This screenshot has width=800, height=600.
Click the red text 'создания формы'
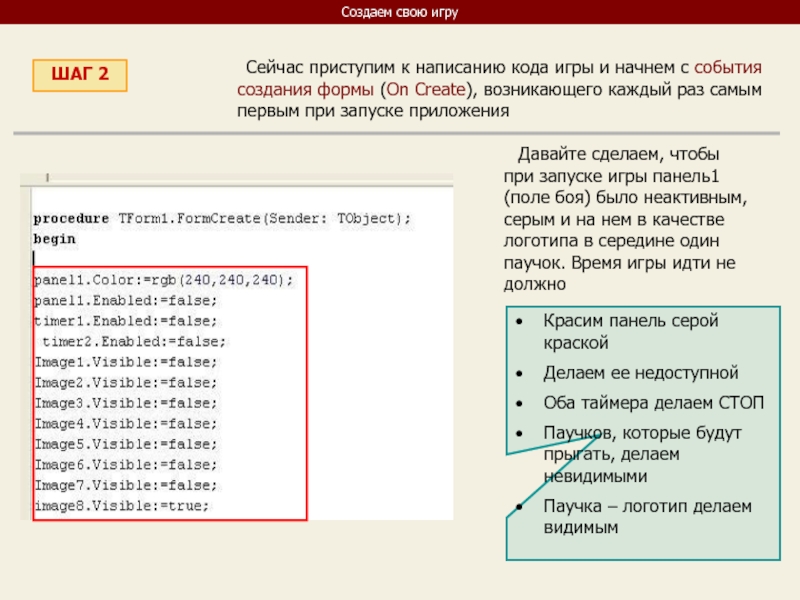click(x=305, y=89)
